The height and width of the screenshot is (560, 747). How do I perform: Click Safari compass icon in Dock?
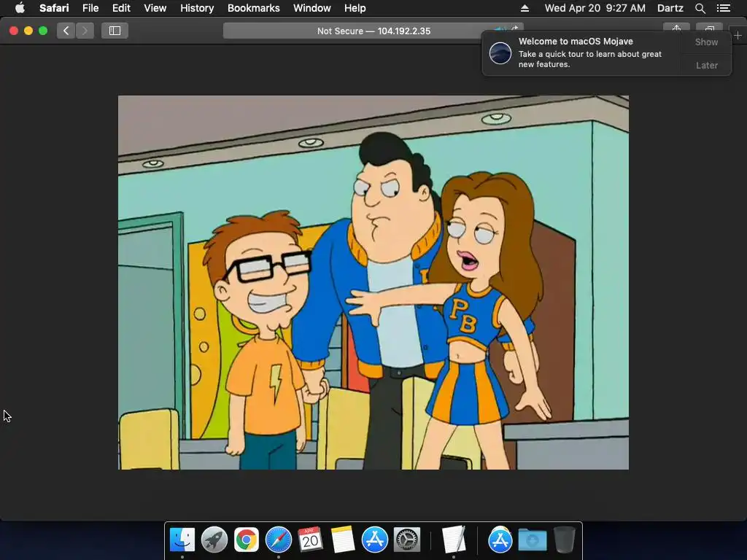278,540
